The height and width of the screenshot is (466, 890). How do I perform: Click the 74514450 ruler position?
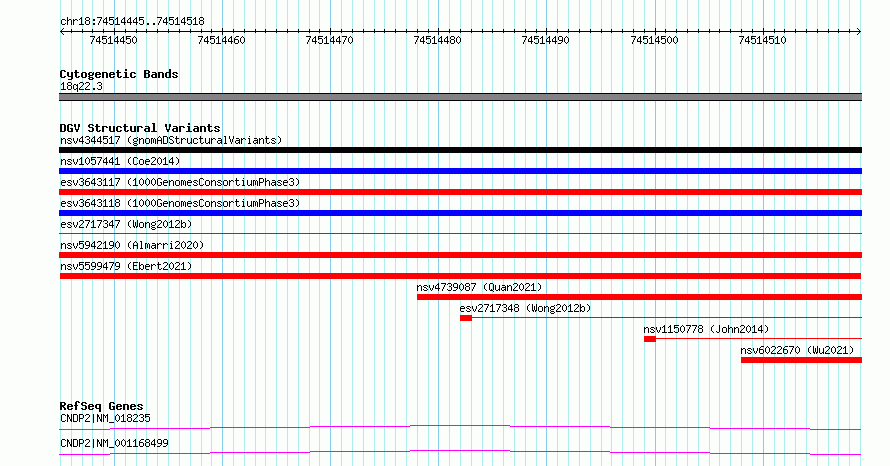[x=114, y=40]
